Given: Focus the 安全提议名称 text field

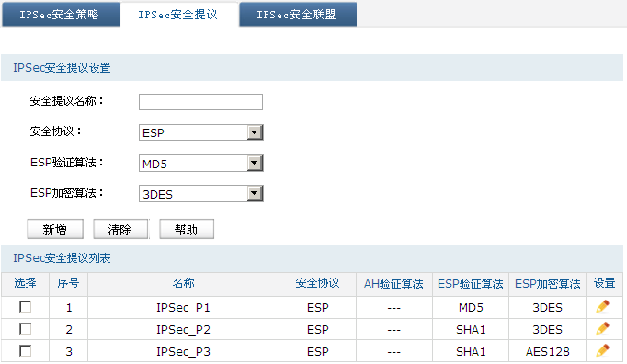Looking at the screenshot, I should click(200, 102).
